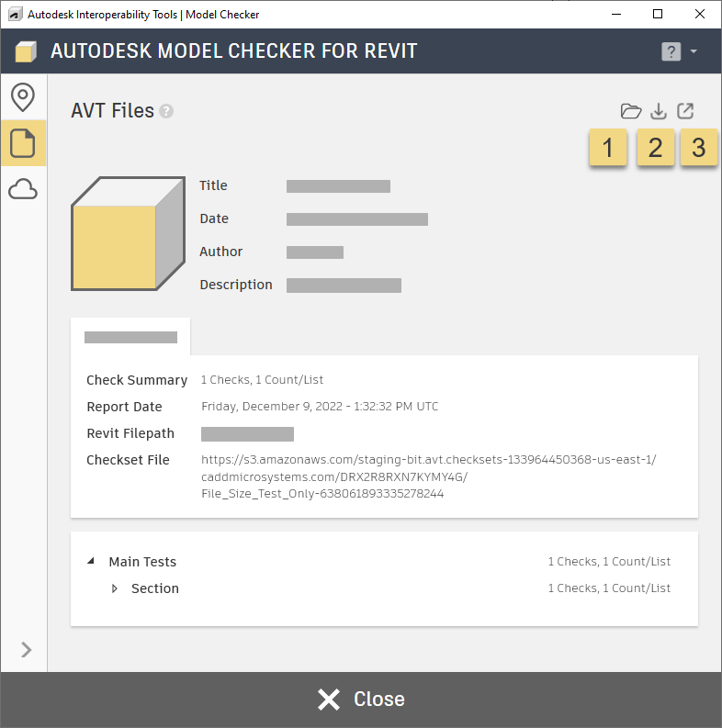Select the AVT Files document sidebar icon

tap(23, 143)
